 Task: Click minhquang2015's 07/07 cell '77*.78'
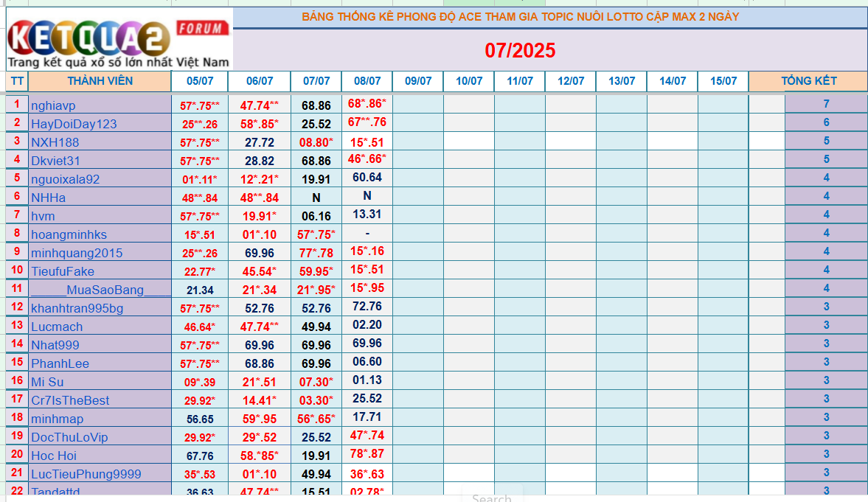point(316,253)
